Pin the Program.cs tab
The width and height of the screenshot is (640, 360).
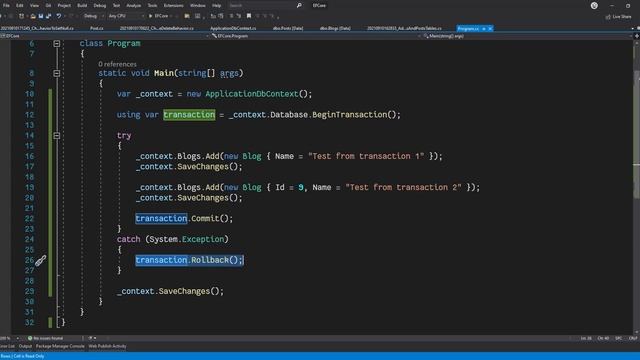(x=484, y=29)
